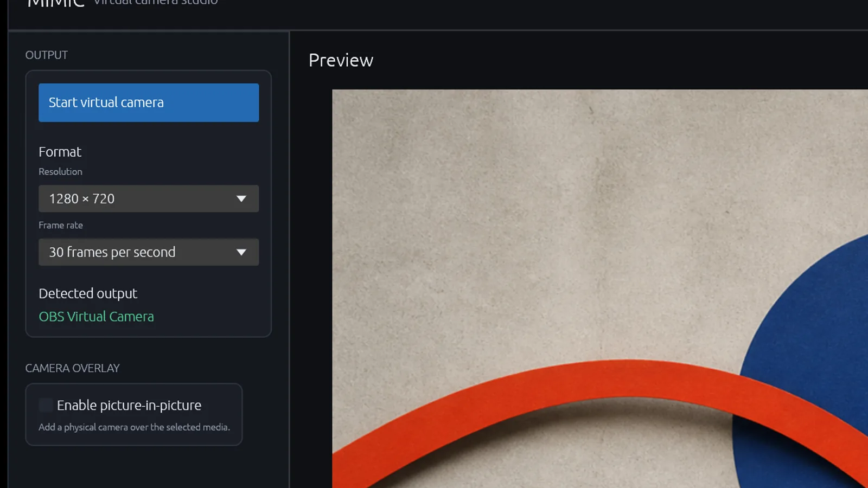Open the Frame rate dropdown
Viewport: 868px width, 488px height.
tap(149, 252)
